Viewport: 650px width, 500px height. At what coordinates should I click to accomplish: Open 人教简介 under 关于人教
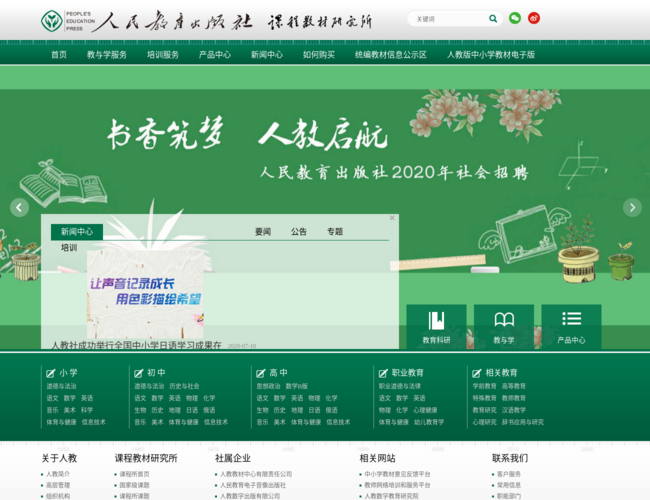58,474
